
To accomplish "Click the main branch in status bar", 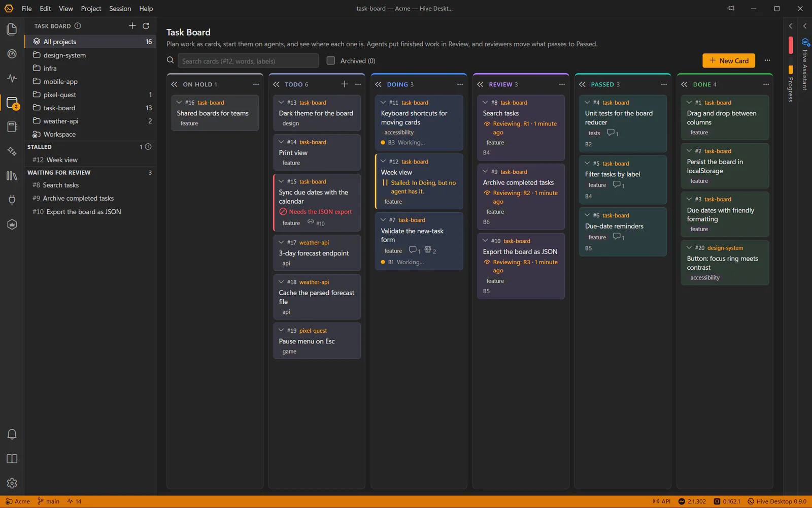I will tap(49, 501).
